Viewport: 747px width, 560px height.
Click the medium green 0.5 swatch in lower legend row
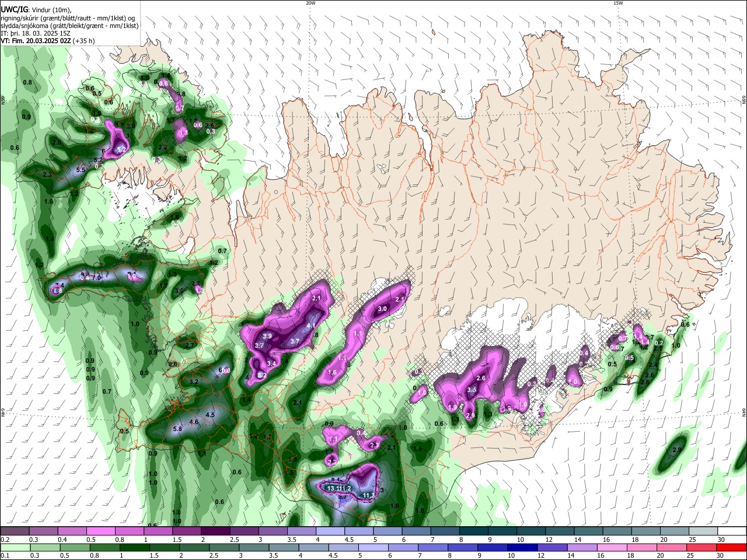coord(75,547)
